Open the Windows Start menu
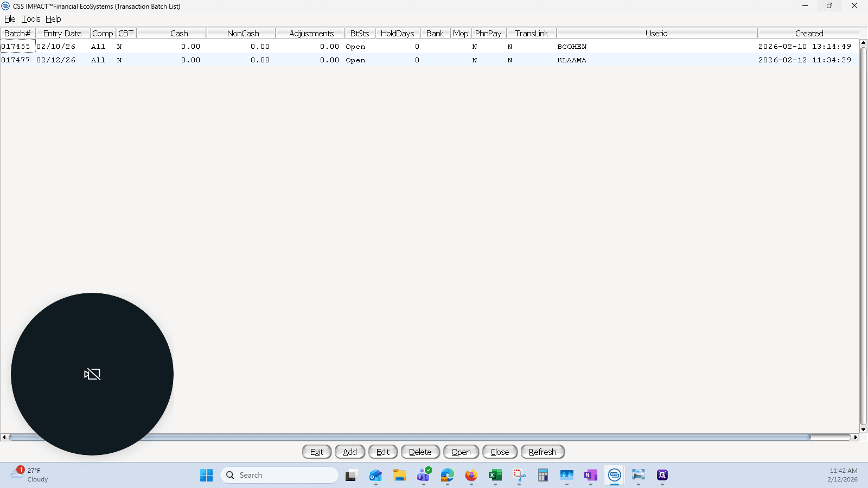 coord(206,475)
